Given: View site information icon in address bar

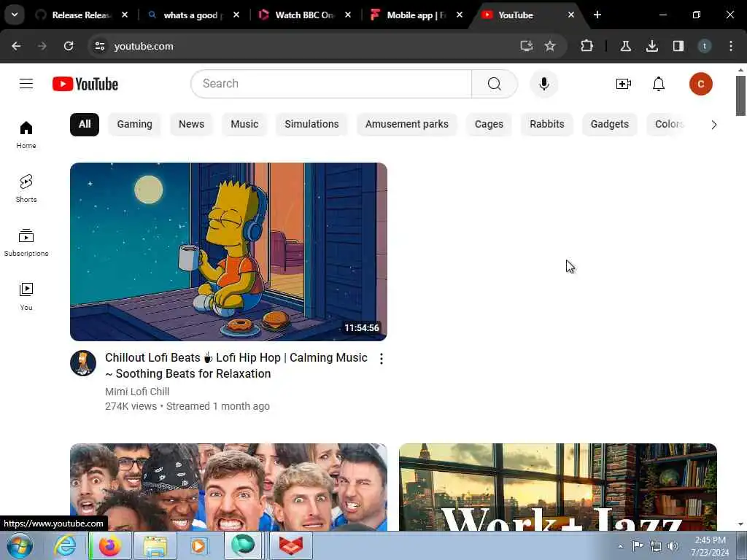Looking at the screenshot, I should tap(99, 46).
